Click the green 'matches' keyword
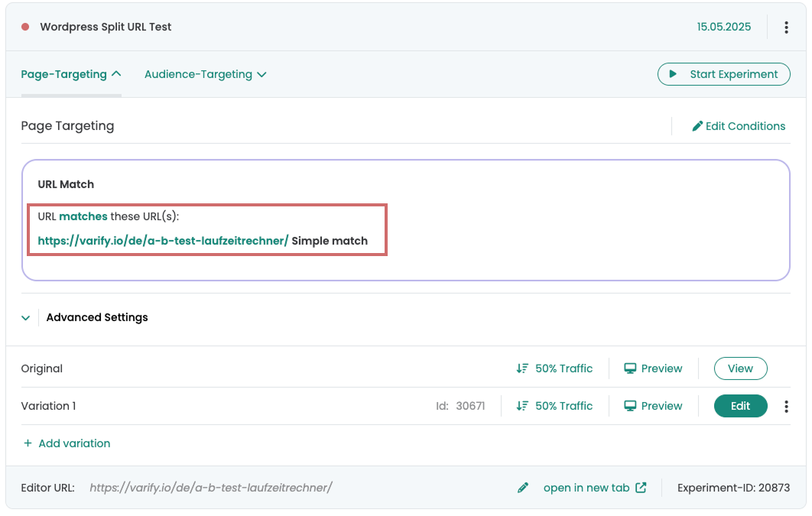Viewport: 812px width, 516px height. [83, 216]
